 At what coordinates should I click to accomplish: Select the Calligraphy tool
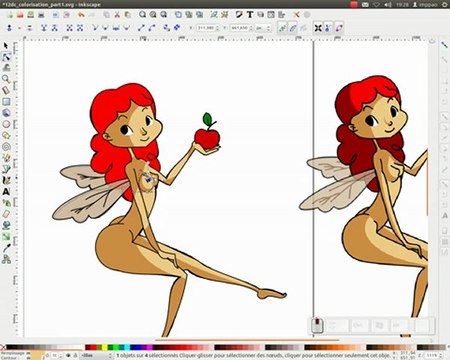coord(6,180)
